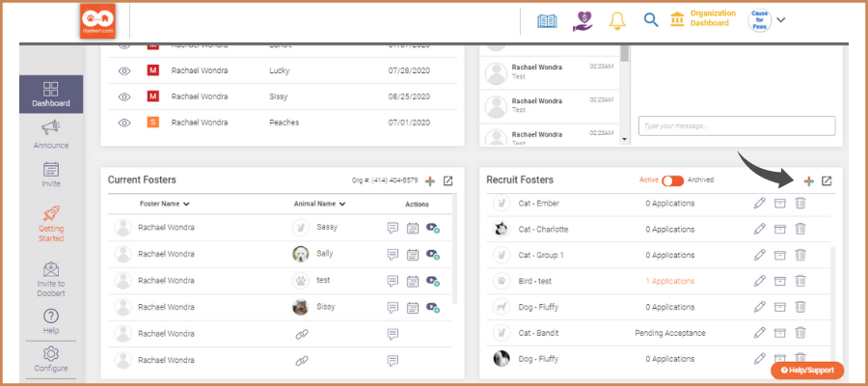
Task: Open Help/Support button
Action: [x=807, y=371]
